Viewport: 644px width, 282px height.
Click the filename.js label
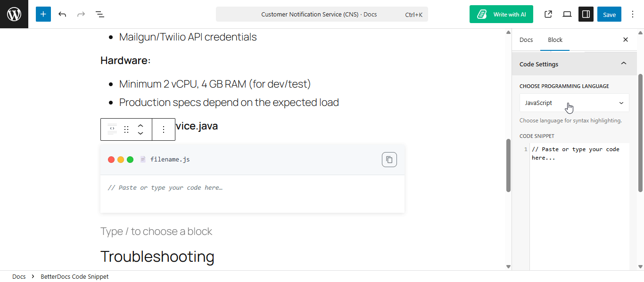click(x=170, y=160)
